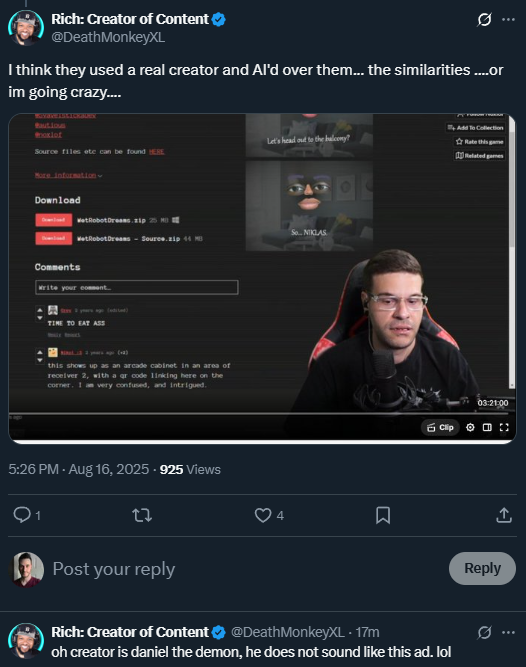Click Rich's profile avatar at top
526x667 pixels.
tap(26, 28)
